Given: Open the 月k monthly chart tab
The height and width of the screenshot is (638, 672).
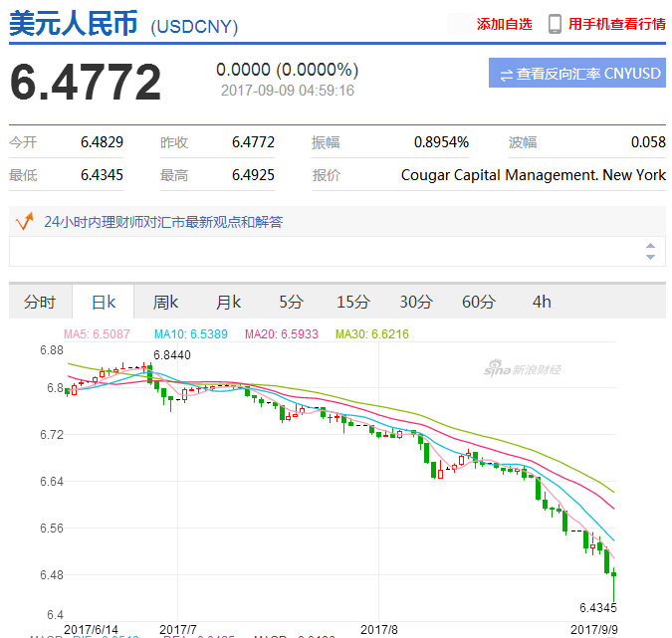Looking at the screenshot, I should point(228,302).
